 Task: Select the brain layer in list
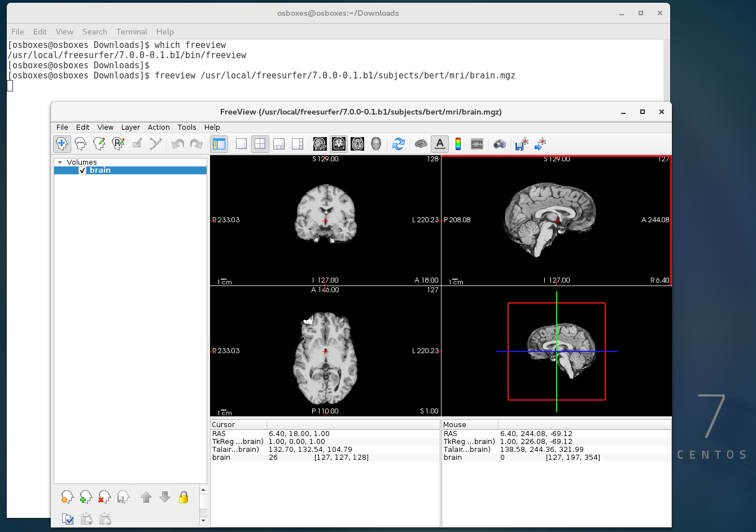point(100,170)
